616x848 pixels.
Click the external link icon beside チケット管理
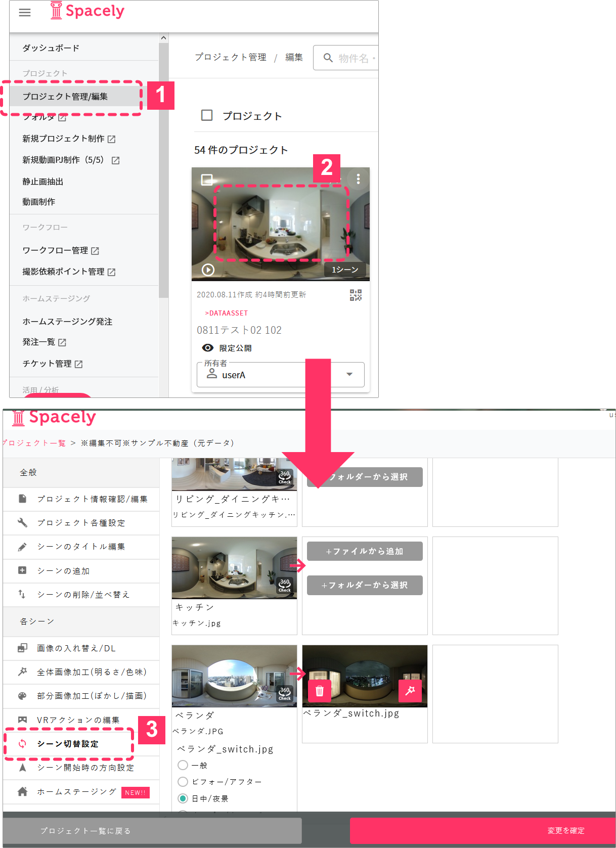[x=78, y=364]
